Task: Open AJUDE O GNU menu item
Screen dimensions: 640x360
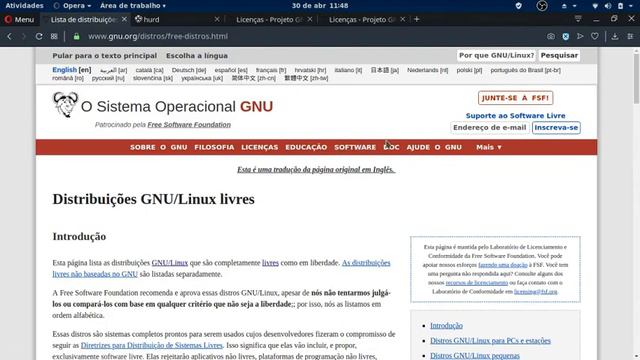Action: tap(434, 147)
